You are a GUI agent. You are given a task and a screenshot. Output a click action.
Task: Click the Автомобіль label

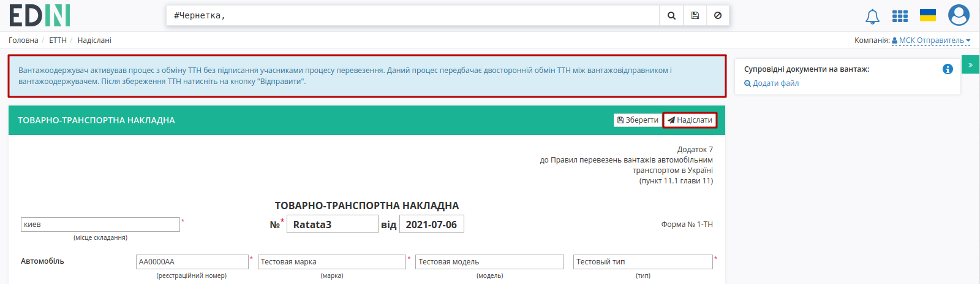tap(42, 261)
